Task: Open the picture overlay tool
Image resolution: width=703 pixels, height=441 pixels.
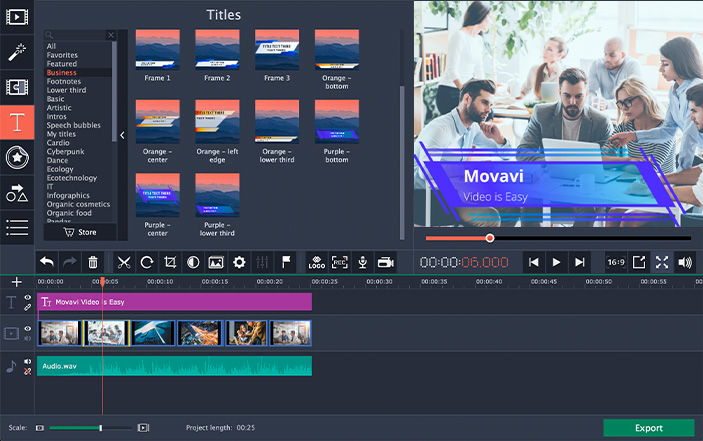Action: 216,262
